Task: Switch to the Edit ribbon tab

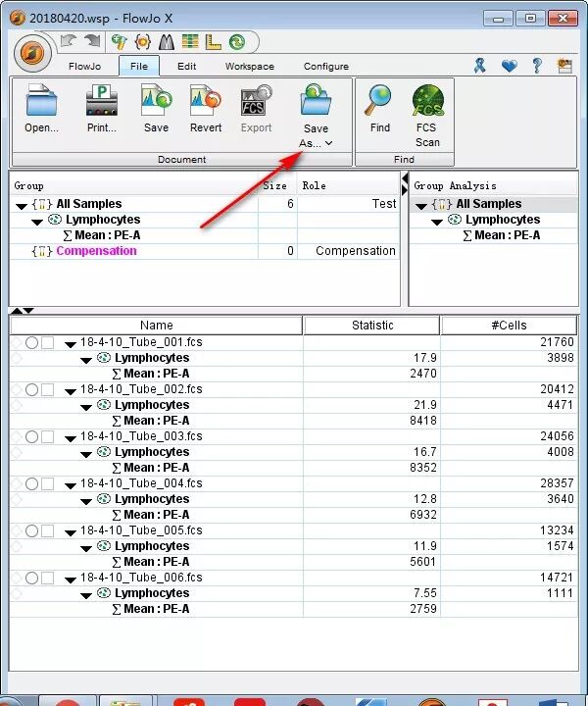Action: pos(186,67)
